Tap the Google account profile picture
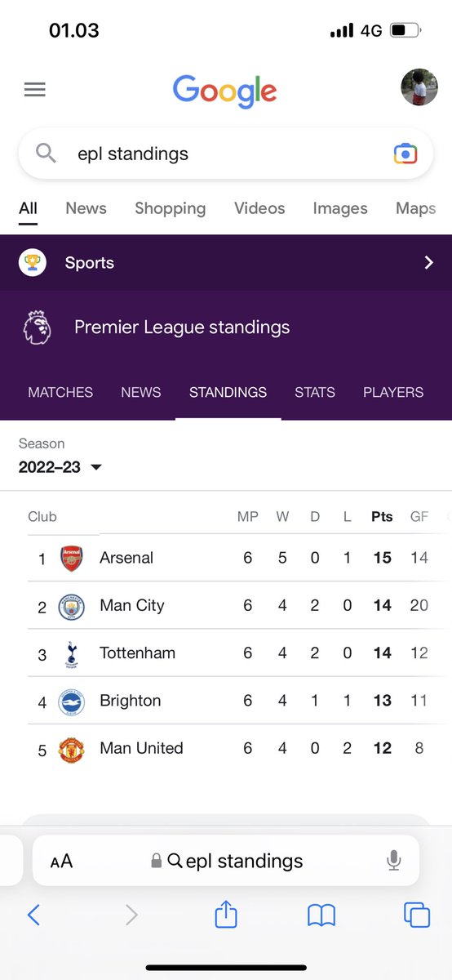 (x=419, y=87)
